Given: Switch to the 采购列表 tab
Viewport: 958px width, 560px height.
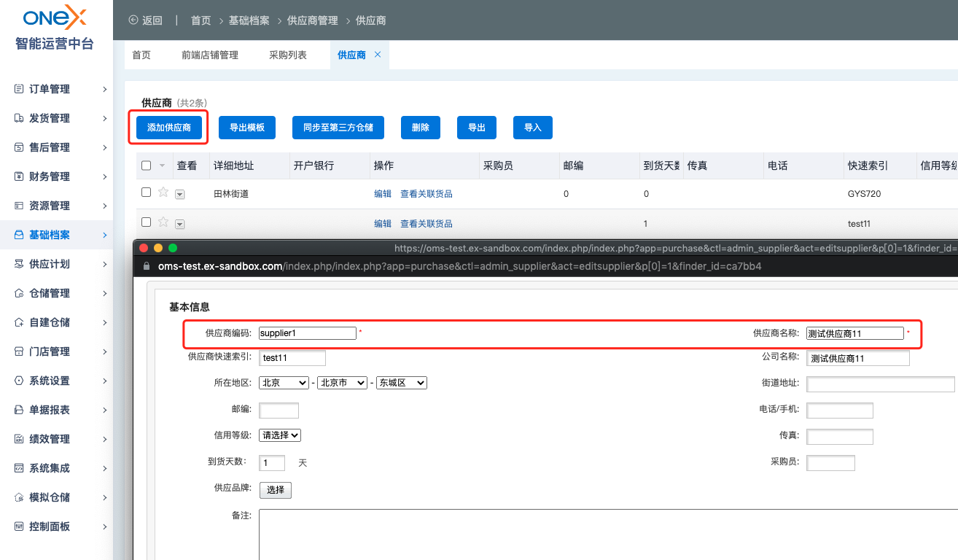Looking at the screenshot, I should [288, 55].
